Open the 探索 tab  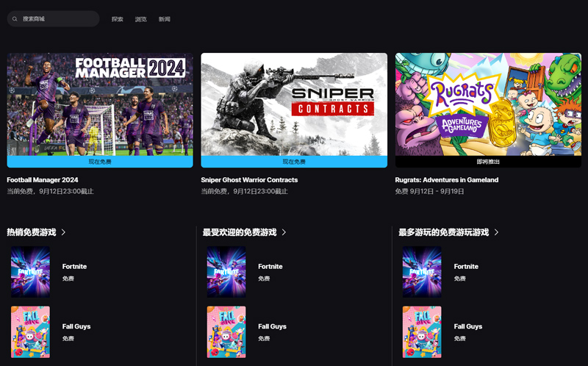(118, 19)
